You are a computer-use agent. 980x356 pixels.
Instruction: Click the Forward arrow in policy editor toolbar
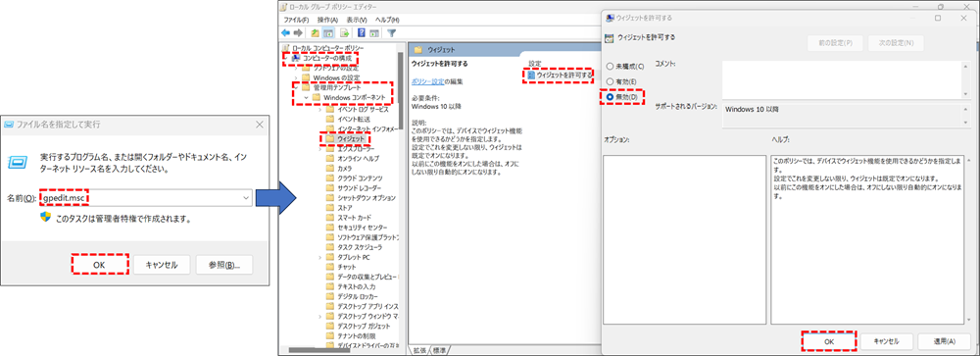(298, 32)
